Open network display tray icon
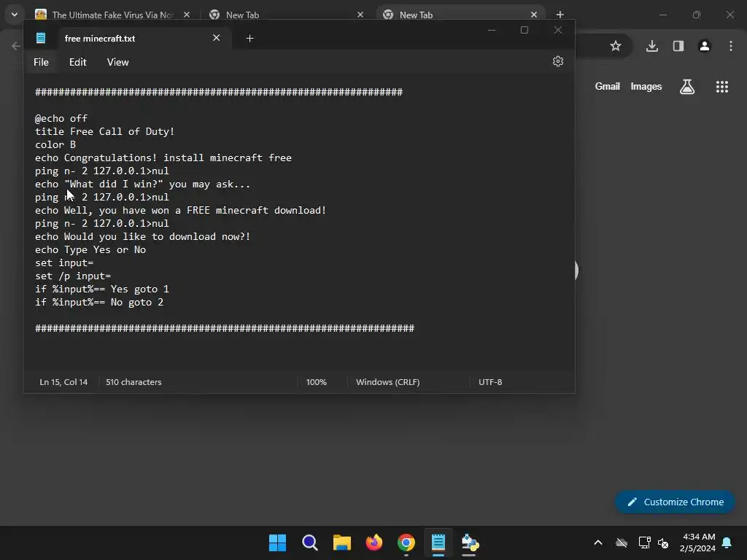 (644, 542)
